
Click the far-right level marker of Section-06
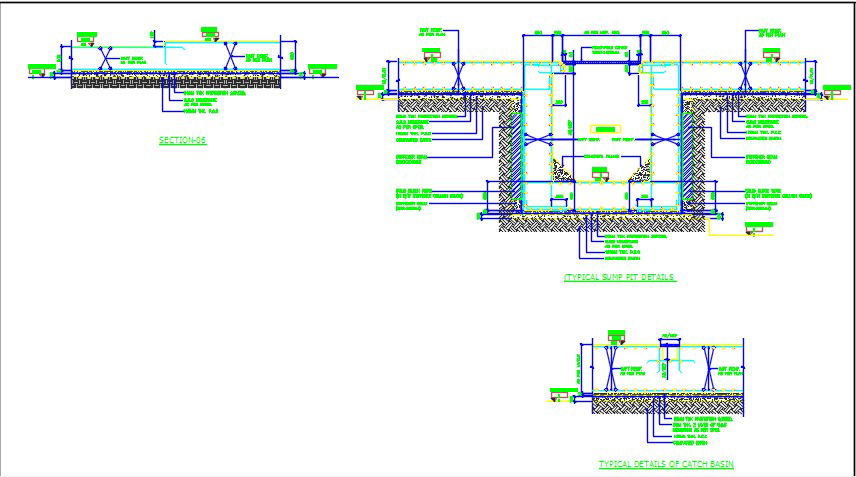tap(323, 70)
